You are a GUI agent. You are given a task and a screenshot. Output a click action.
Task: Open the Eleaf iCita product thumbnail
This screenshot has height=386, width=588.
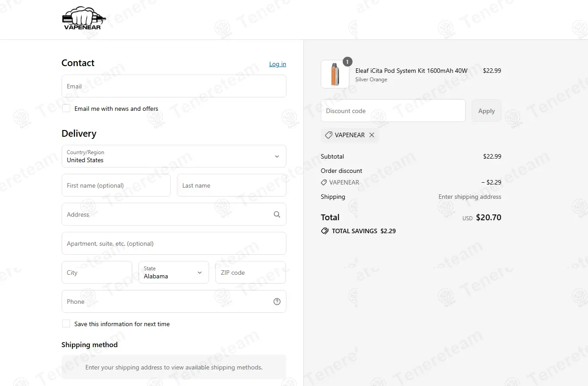pos(335,74)
